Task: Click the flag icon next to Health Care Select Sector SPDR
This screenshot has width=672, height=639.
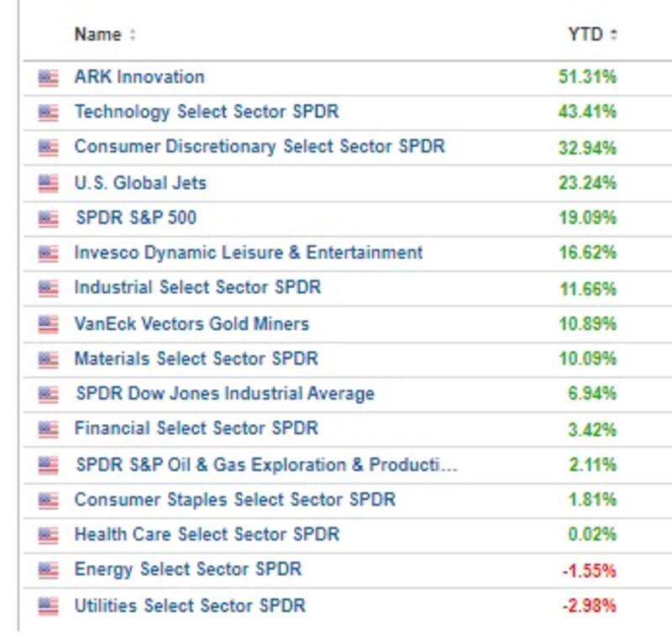Action: pyautogui.click(x=49, y=535)
